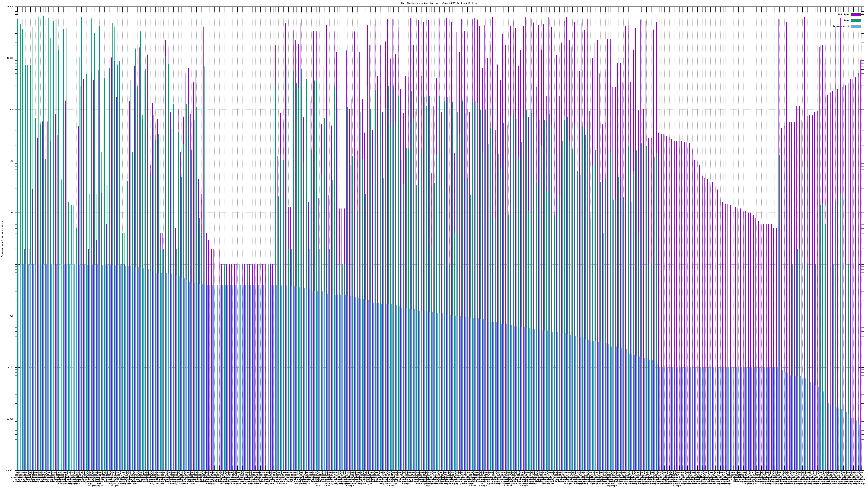Image resolution: width=868 pixels, height=488 pixels.
Task: Click the 100000 y-axis tick label
Action: 10,7
